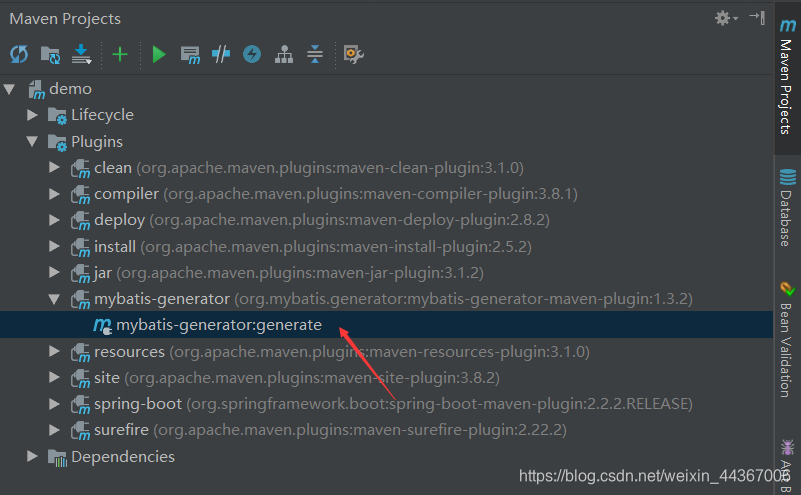This screenshot has height=495, width=801.
Task: Toggle Offline Mode toolbar icon
Action: pos(221,54)
